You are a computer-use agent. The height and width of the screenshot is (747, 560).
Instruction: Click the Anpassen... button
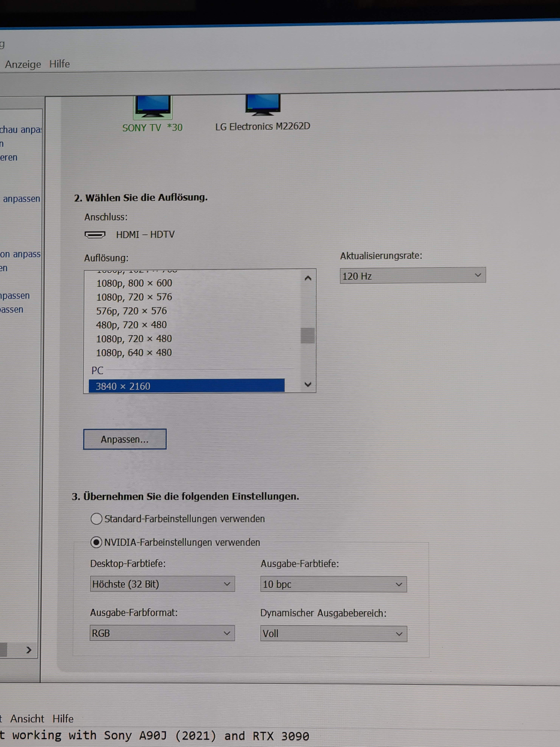[125, 439]
